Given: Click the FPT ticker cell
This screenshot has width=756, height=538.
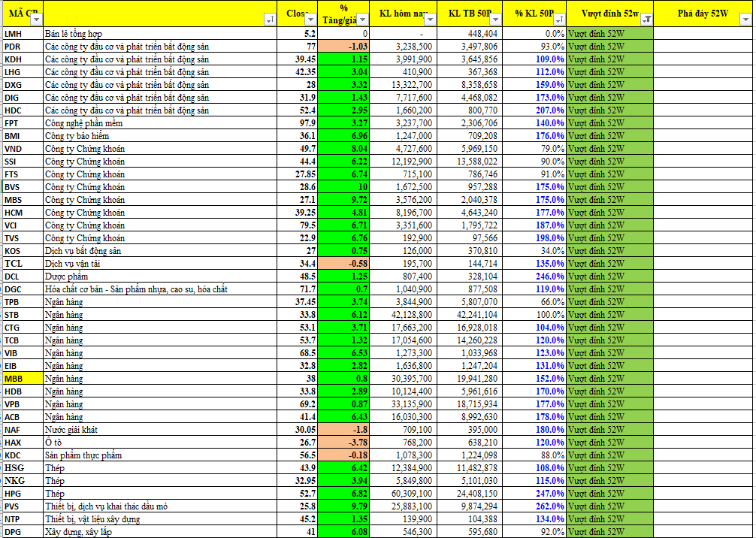Looking at the screenshot, I should (22, 123).
